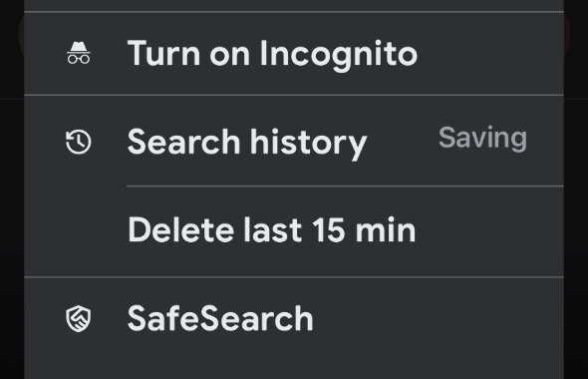
Task: Choose Delete last 15 min
Action: point(271,229)
